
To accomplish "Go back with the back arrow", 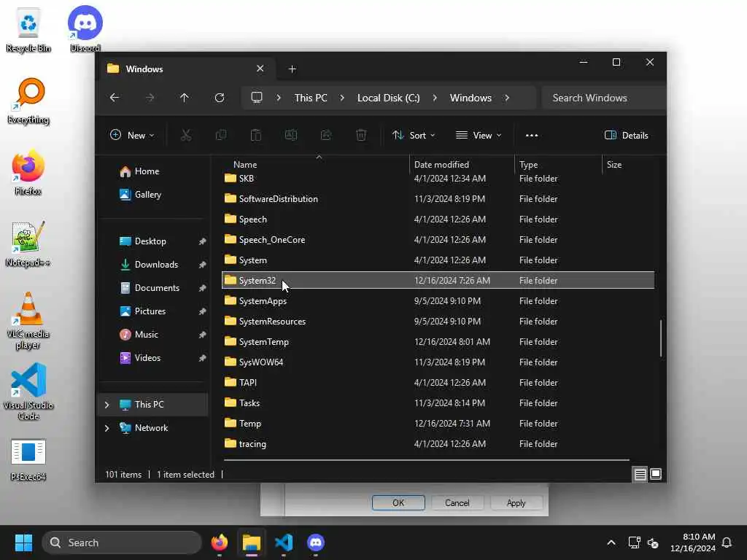I will (115, 98).
